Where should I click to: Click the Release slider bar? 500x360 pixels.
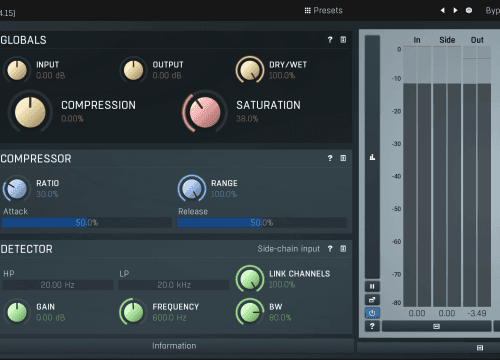click(262, 223)
